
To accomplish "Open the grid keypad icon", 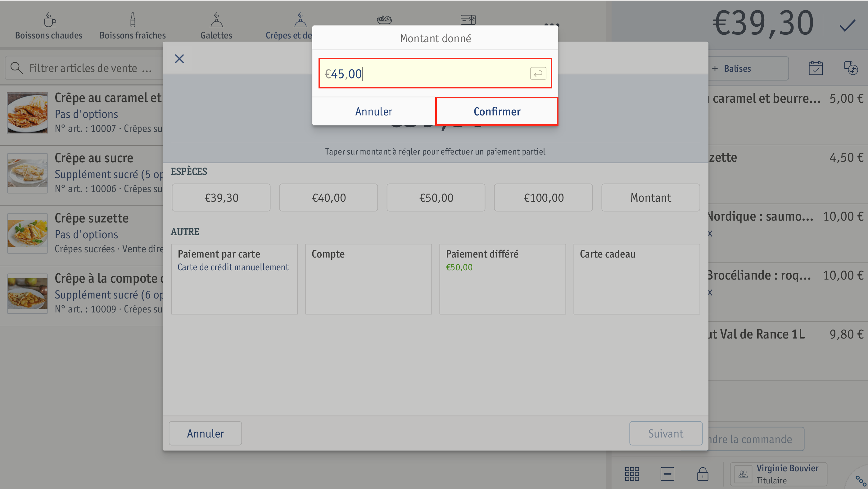I will coord(632,474).
